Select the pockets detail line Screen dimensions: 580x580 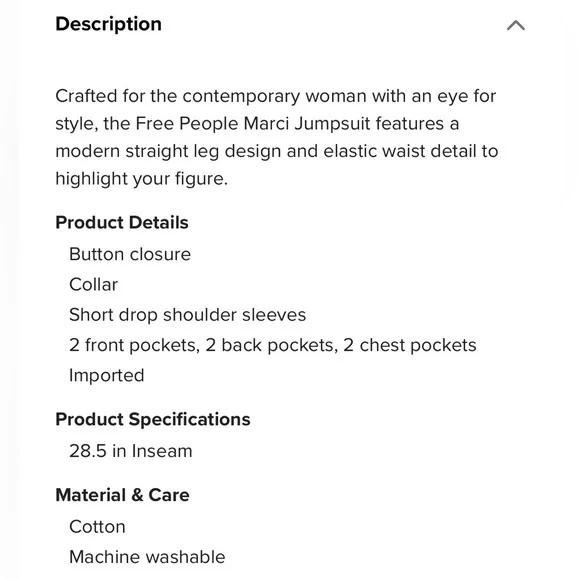273,345
